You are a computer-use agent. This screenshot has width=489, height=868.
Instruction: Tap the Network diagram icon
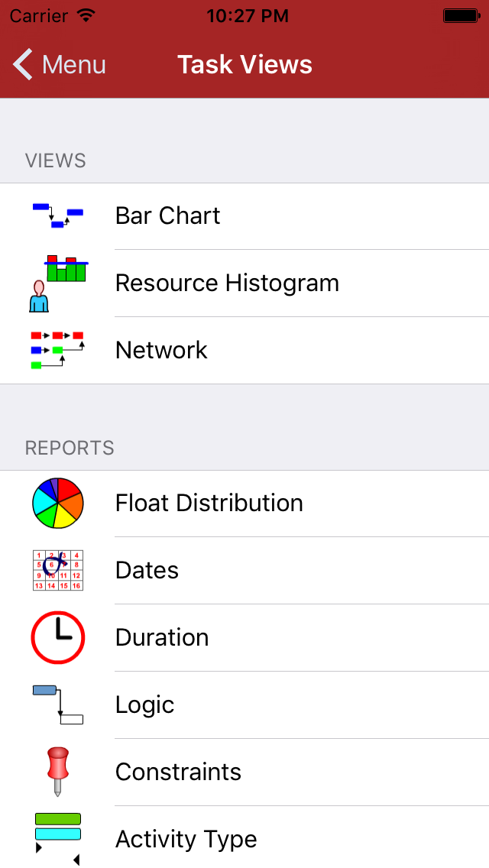pyautogui.click(x=58, y=350)
